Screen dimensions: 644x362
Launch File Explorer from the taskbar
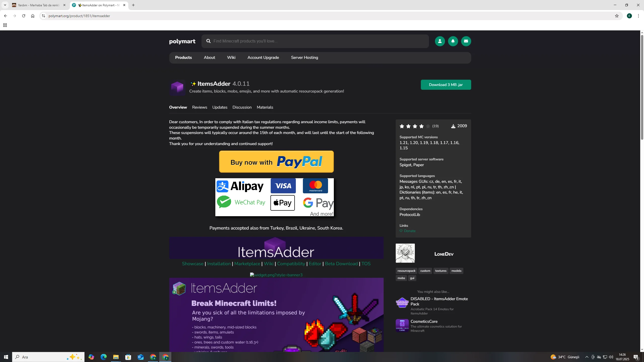pos(116,357)
